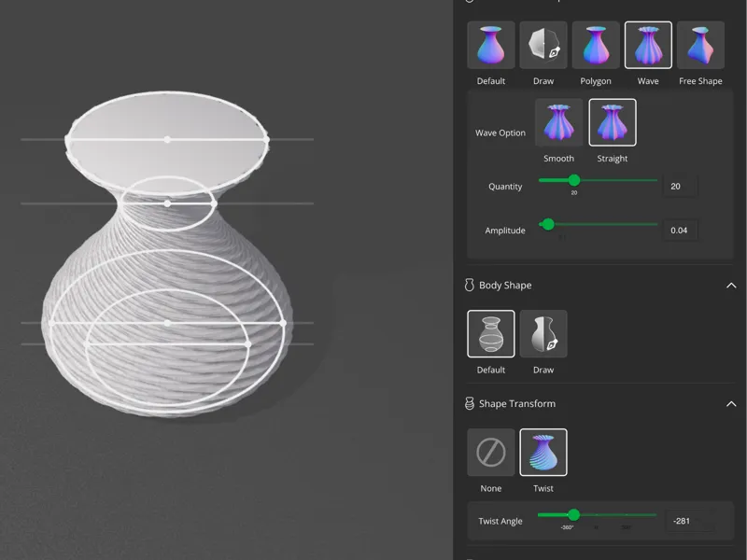Click the Amplitude value field showing 0.04
This screenshot has height=560, width=747.
point(681,230)
